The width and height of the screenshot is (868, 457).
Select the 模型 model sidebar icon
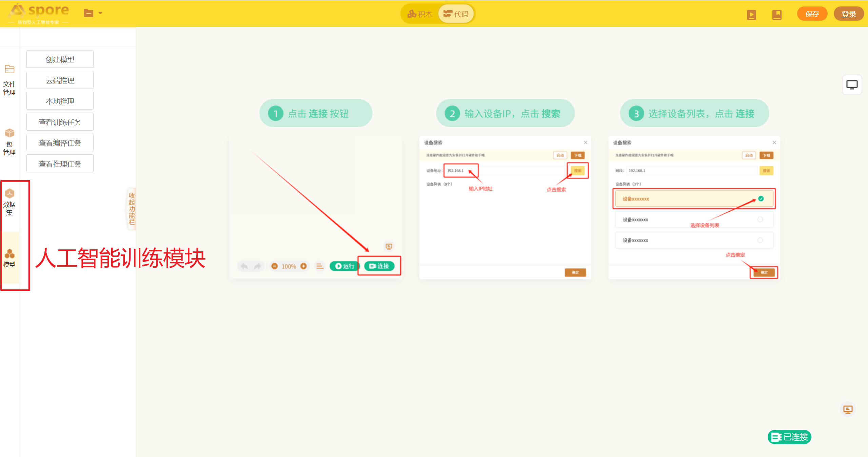click(9, 258)
